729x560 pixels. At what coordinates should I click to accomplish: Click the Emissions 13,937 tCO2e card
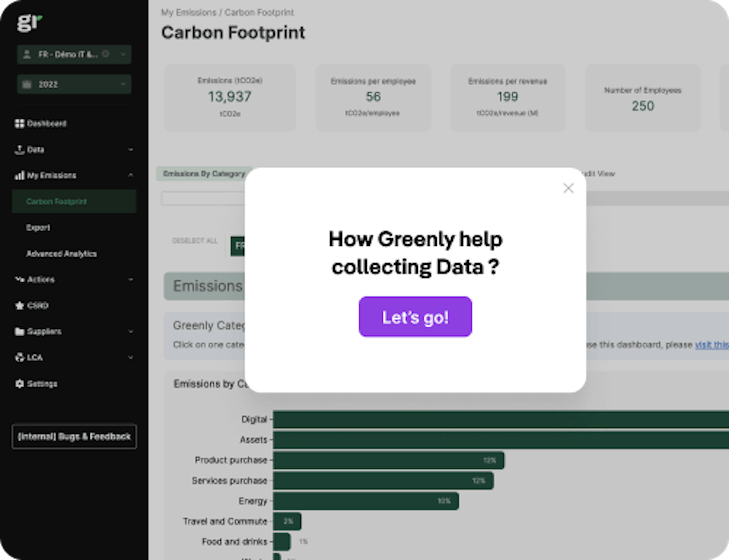pos(230,98)
